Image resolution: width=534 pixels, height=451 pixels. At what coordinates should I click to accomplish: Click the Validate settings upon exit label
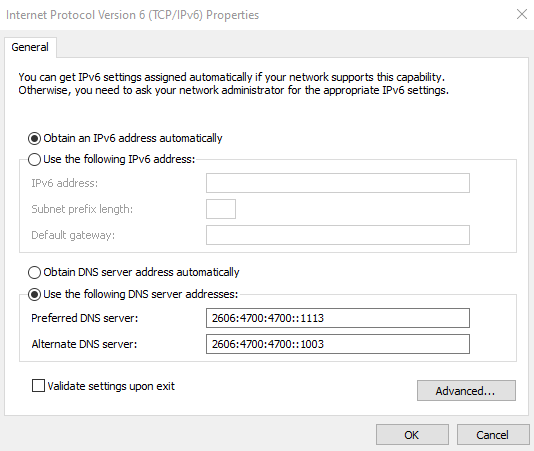click(x=111, y=386)
